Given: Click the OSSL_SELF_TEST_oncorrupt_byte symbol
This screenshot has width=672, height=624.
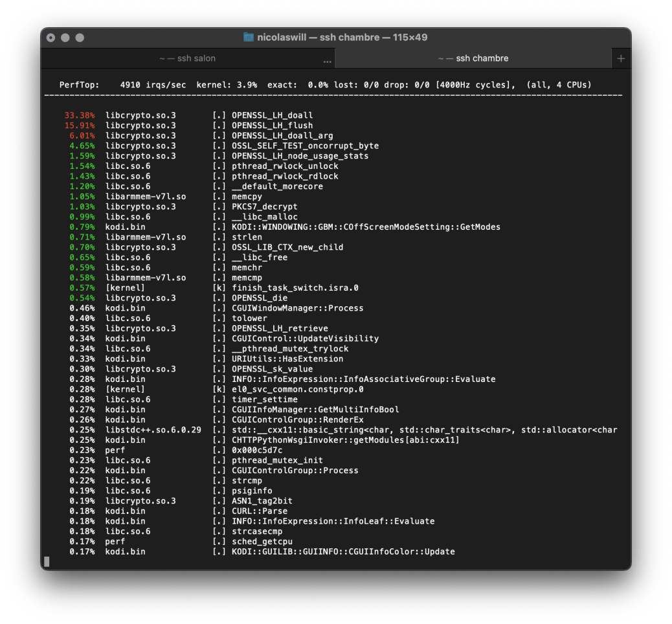Looking at the screenshot, I should click(x=305, y=146).
